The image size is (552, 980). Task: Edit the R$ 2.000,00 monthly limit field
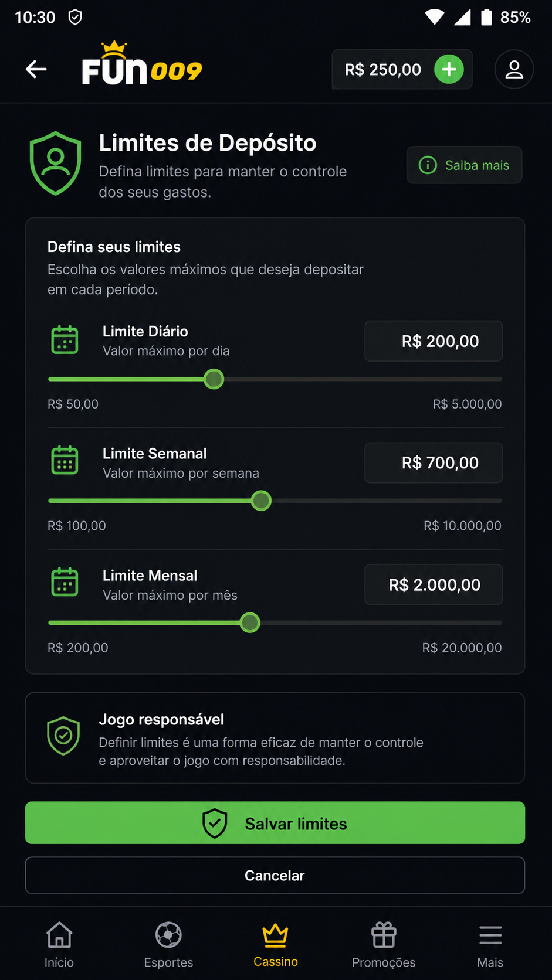[434, 584]
